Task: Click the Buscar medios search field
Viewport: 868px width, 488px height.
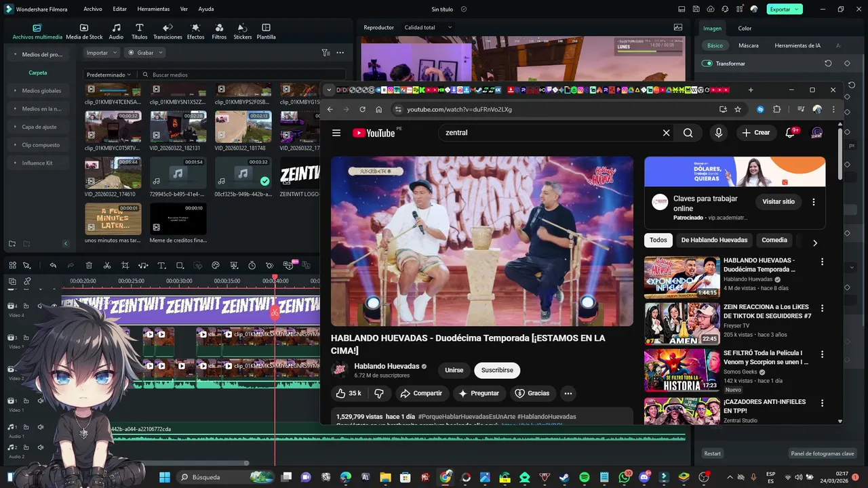Action: pyautogui.click(x=242, y=75)
